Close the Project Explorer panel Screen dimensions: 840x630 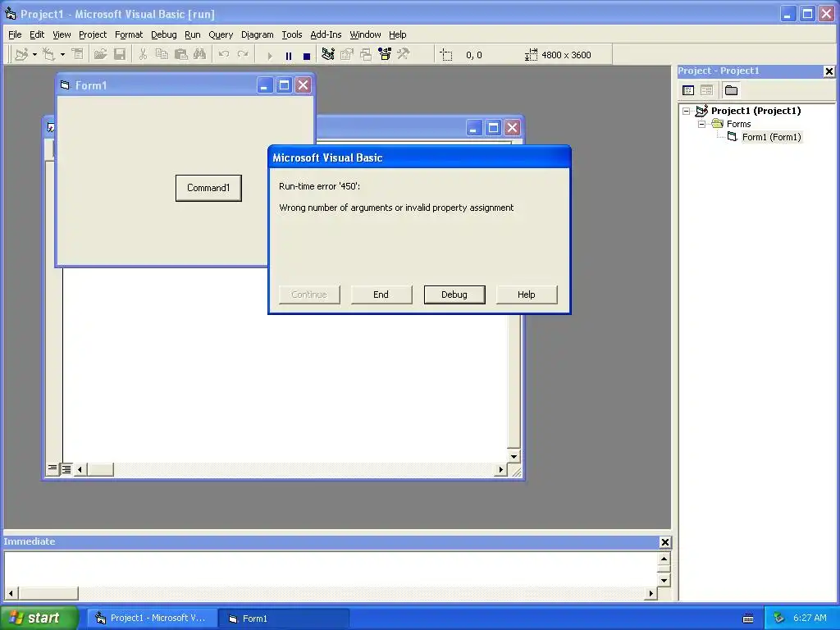(829, 71)
